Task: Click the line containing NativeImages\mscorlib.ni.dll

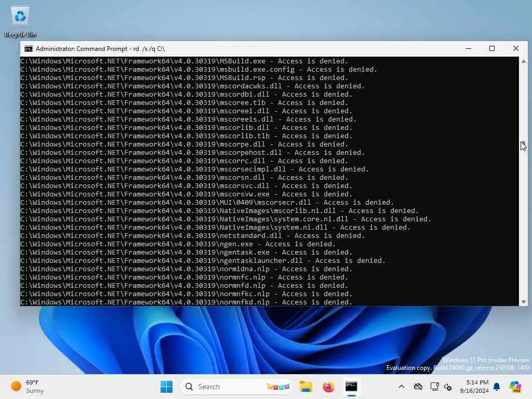Action: click(220, 211)
